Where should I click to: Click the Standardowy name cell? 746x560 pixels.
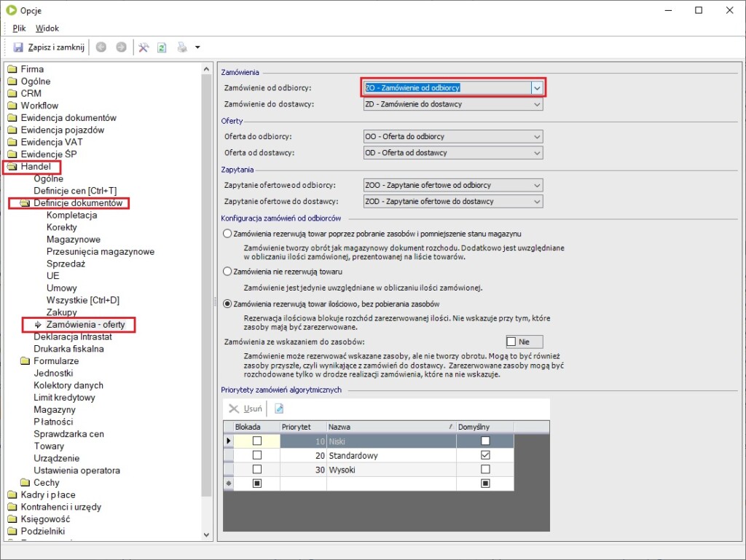coord(391,455)
